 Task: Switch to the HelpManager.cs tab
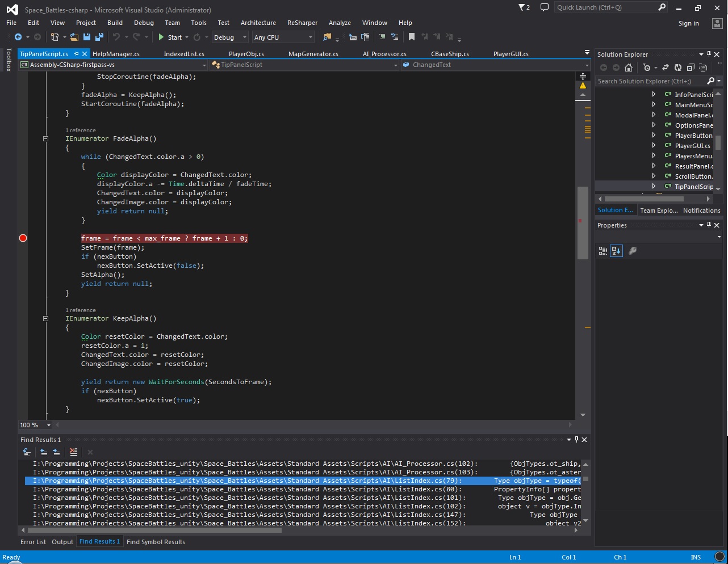(116, 54)
